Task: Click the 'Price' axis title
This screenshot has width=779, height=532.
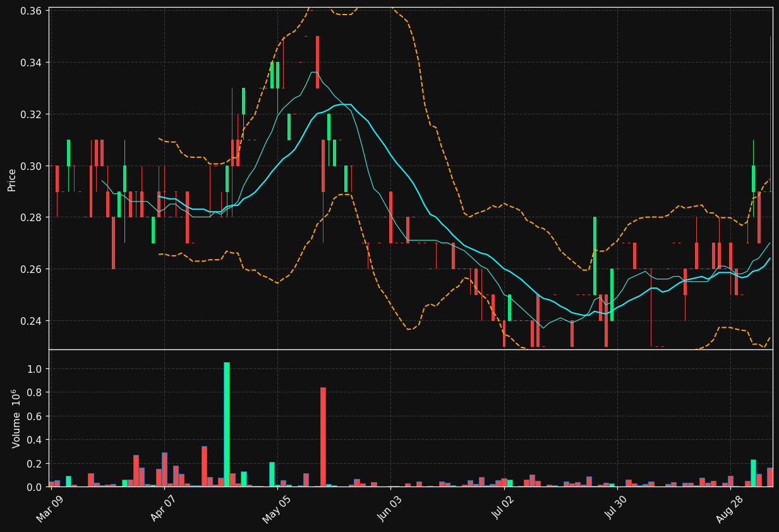Action: pos(12,179)
